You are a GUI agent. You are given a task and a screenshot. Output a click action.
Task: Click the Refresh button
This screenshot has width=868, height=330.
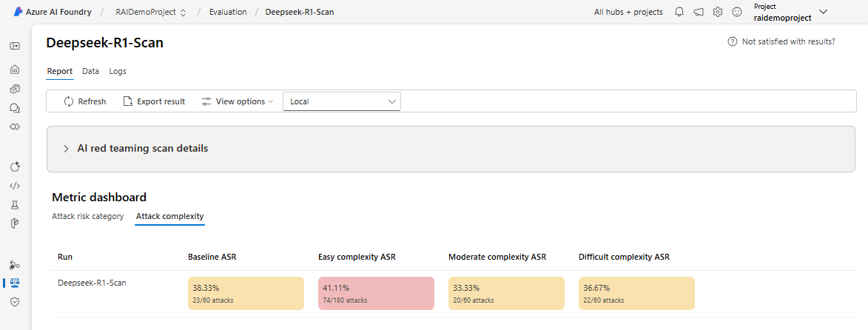[84, 101]
